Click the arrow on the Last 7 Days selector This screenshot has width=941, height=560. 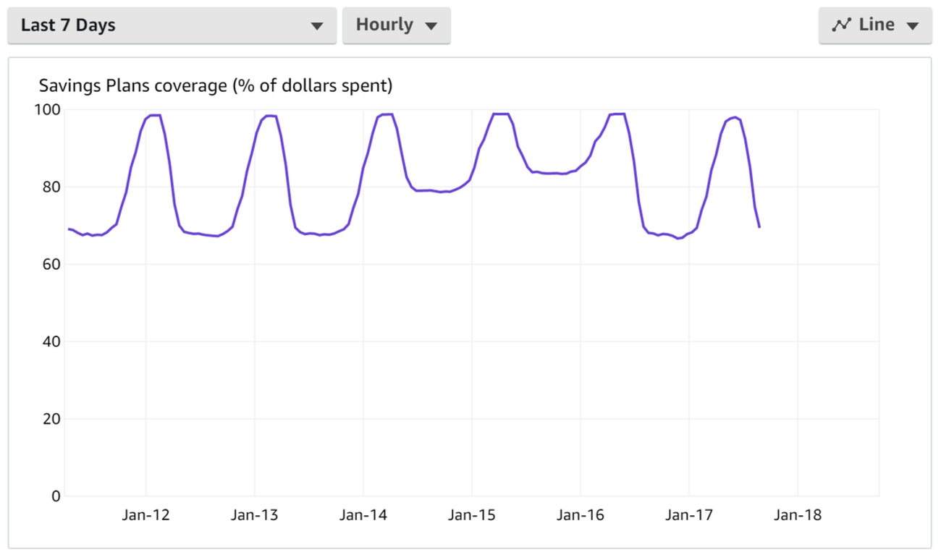pos(316,27)
